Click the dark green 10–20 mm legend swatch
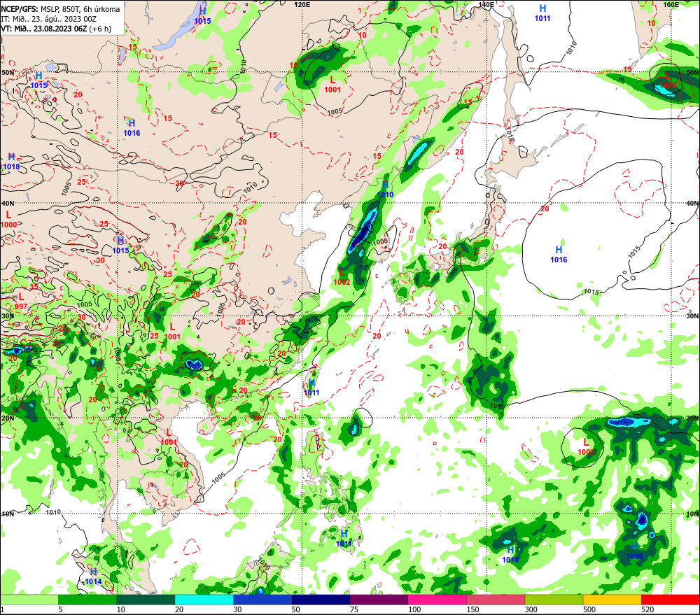The height and width of the screenshot is (615, 700). click(146, 600)
